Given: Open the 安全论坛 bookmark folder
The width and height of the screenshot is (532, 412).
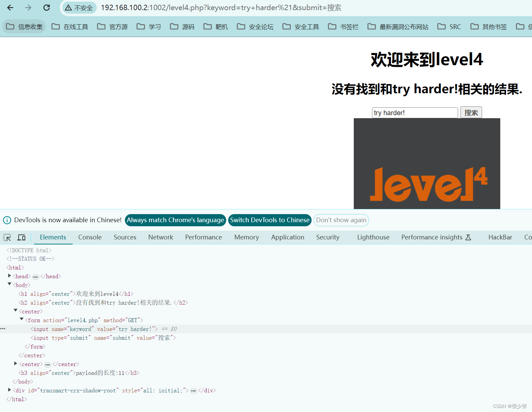Looking at the screenshot, I should click(255, 27).
